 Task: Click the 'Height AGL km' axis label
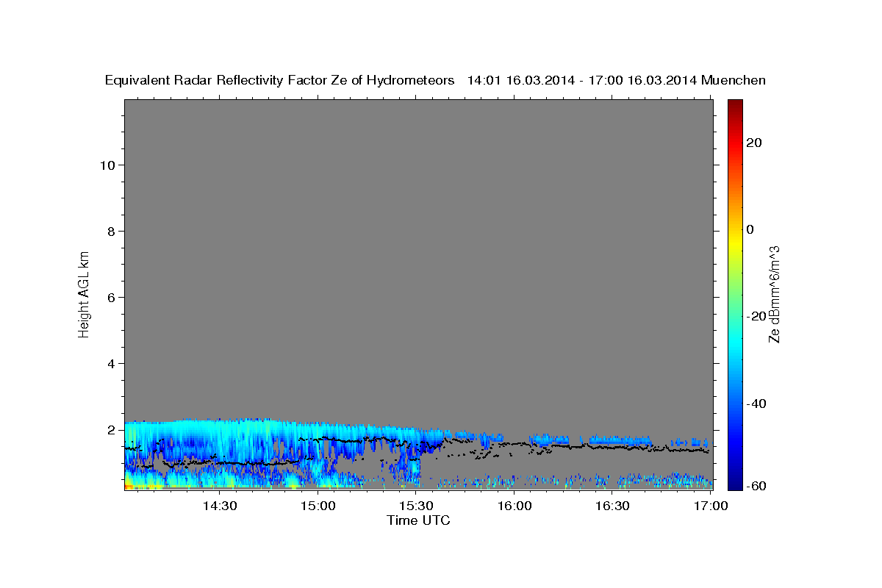pyautogui.click(x=84, y=293)
